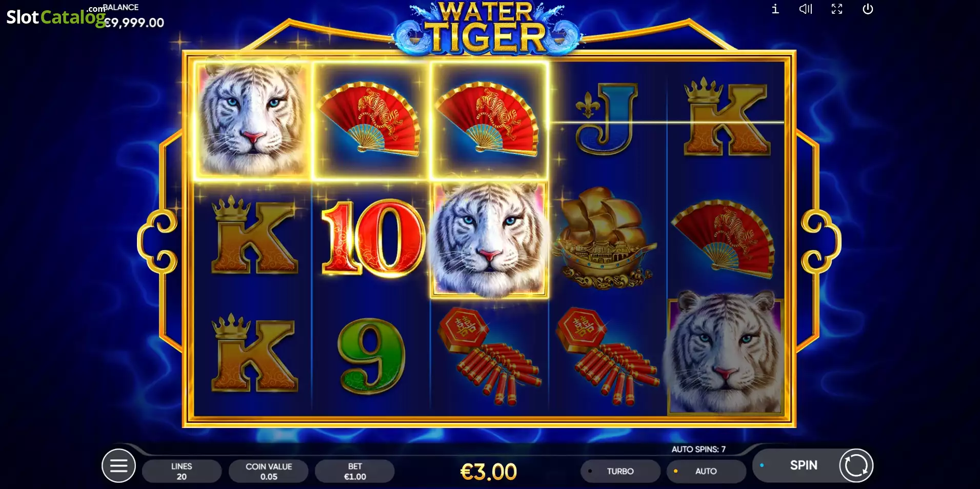This screenshot has height=489, width=980.
Task: Click the green 9 symbol
Action: [371, 356]
